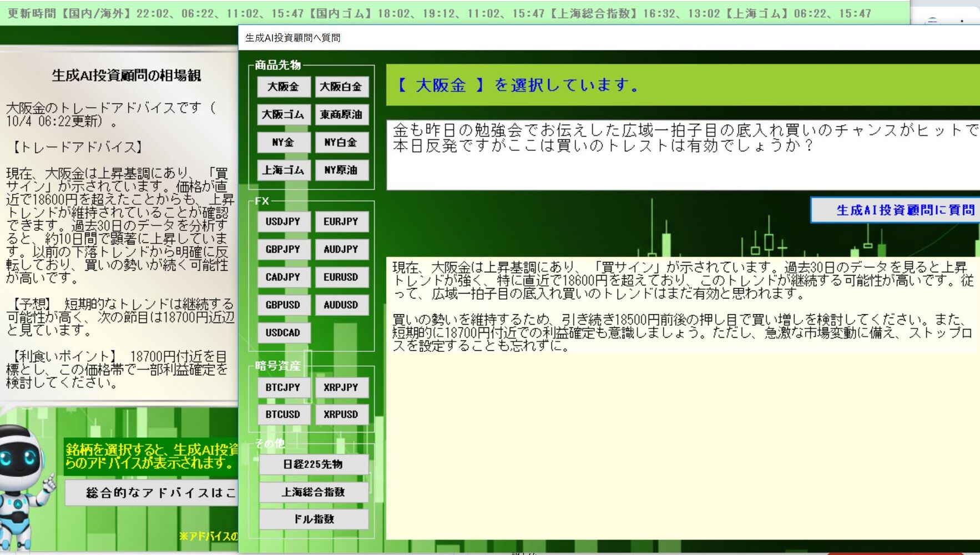This screenshot has width=980, height=555.
Task: Select 上海ゴム button
Action: 284,170
